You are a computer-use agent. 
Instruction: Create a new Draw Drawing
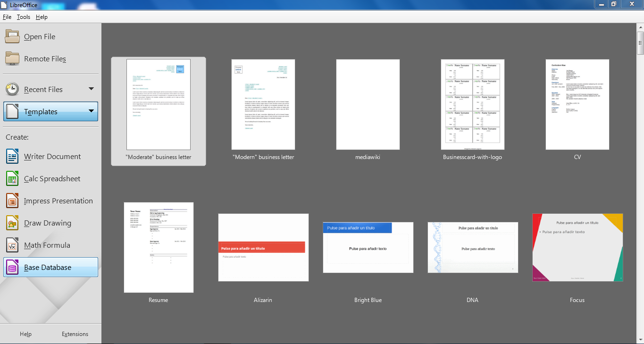coord(46,223)
